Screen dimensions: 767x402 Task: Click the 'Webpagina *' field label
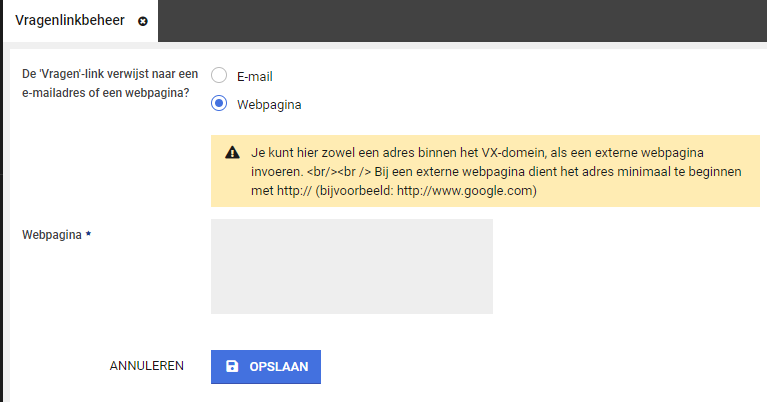[x=52, y=235]
